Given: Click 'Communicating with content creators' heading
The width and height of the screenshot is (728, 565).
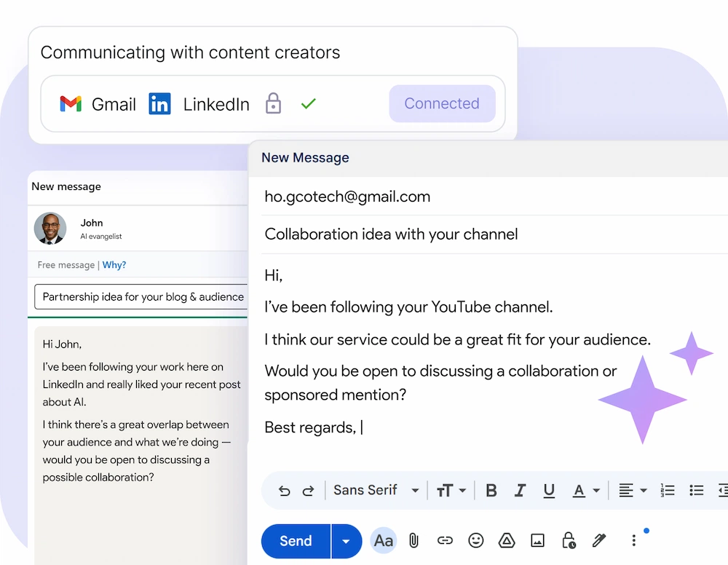Looking at the screenshot, I should (x=190, y=52).
